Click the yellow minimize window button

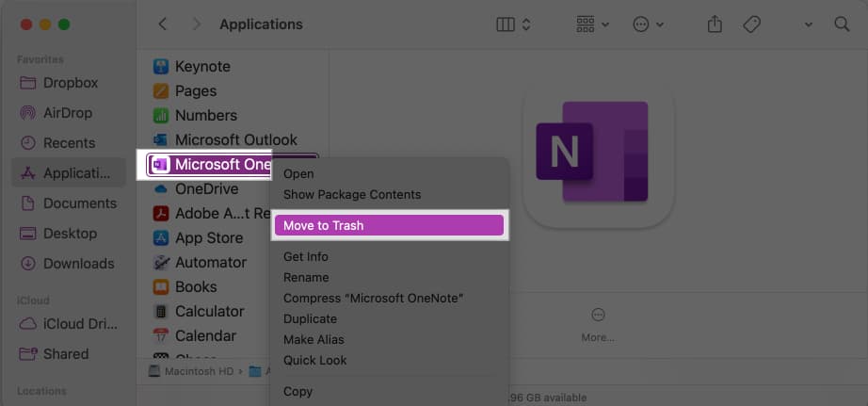[x=45, y=24]
